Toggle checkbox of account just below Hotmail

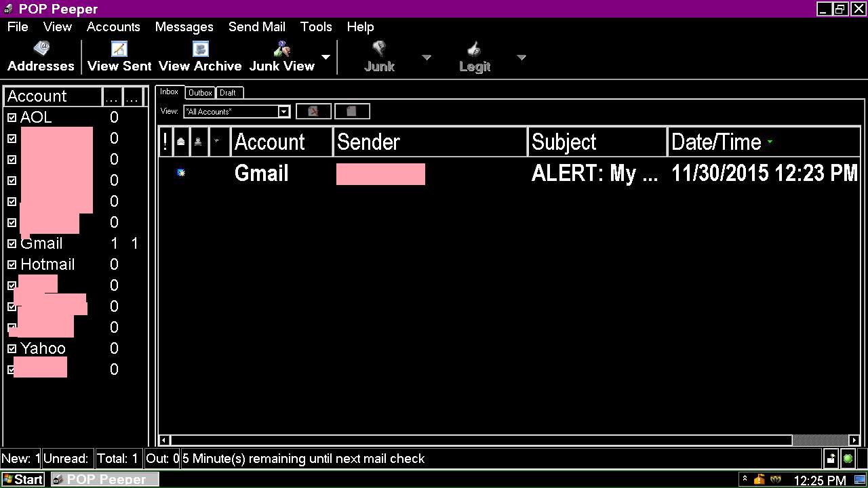pos(12,285)
